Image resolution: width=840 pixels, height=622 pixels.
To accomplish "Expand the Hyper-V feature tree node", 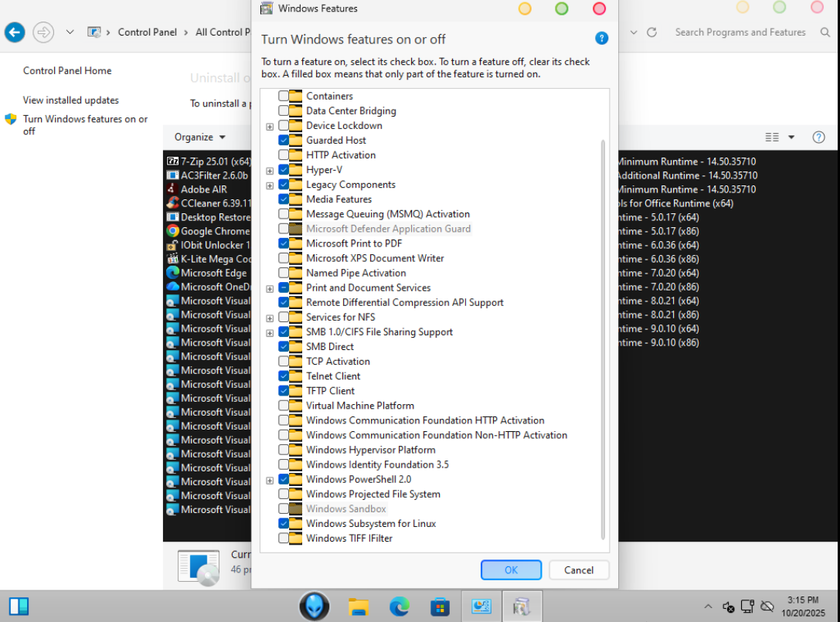I will pos(270,170).
